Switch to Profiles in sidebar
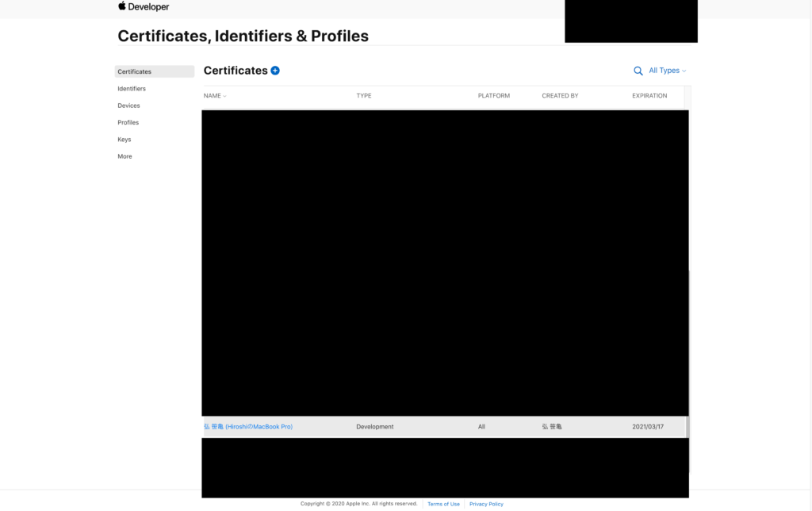 128,123
